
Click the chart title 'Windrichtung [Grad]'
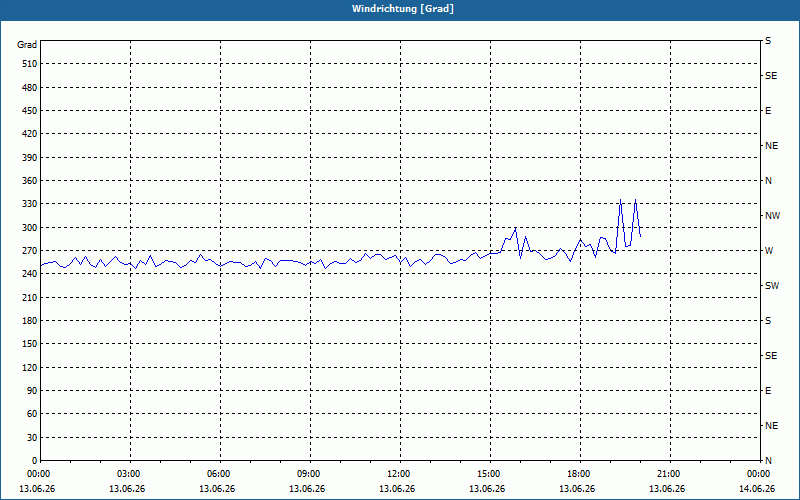[403, 9]
